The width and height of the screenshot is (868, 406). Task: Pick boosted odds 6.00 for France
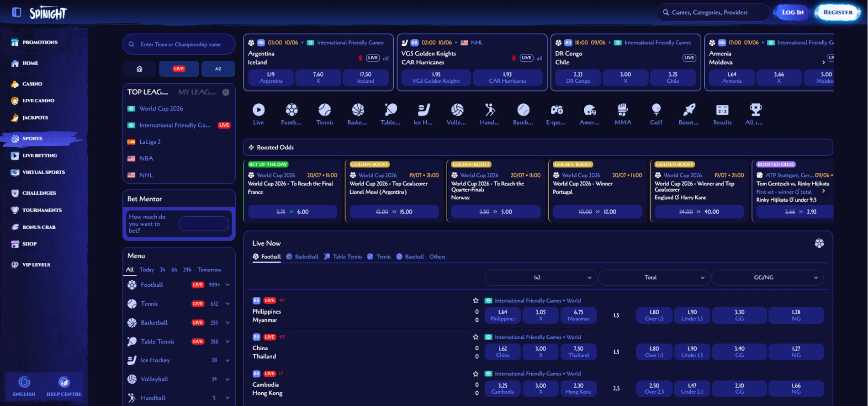(292, 212)
